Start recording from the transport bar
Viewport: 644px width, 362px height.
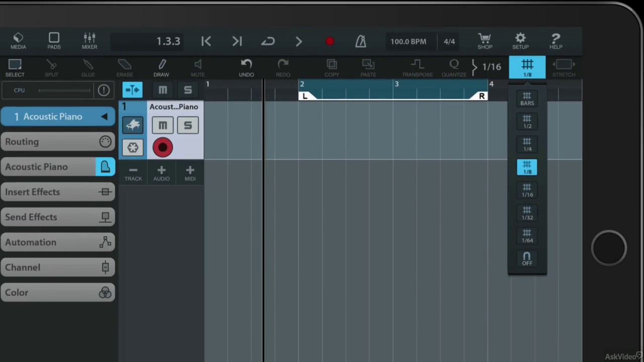330,41
